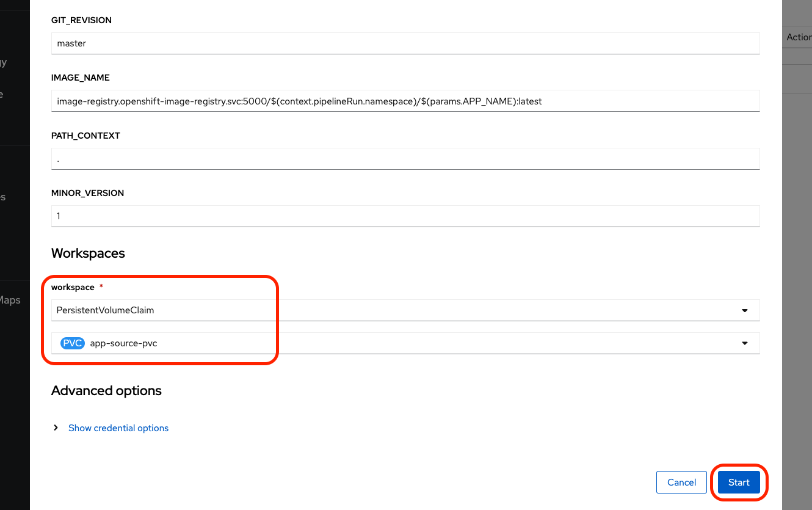Screen dimensions: 812x510
Task: Click the Start button
Action: coord(739,483)
